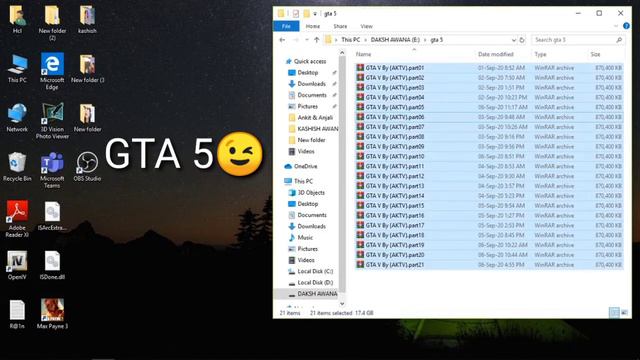Refresh the gta 5 folder view

point(522,40)
